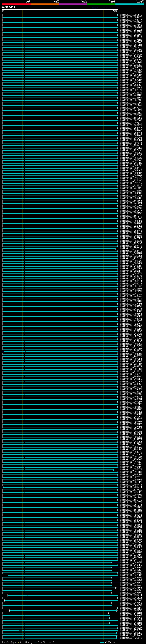The height and width of the screenshot is (644, 146).
Task: Select hit label UniRef100_C6TLM4
Action: tap(131, 45)
